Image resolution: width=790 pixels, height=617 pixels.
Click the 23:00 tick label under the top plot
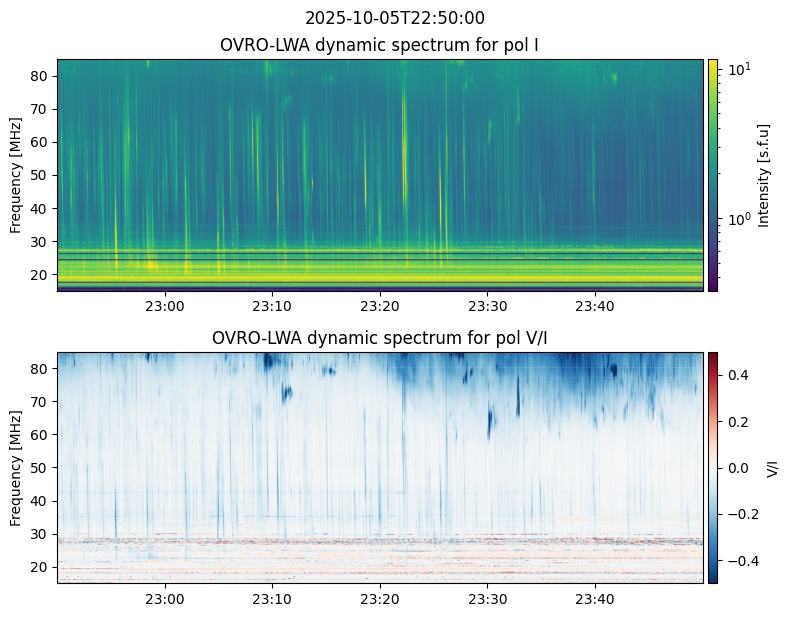click(x=165, y=306)
